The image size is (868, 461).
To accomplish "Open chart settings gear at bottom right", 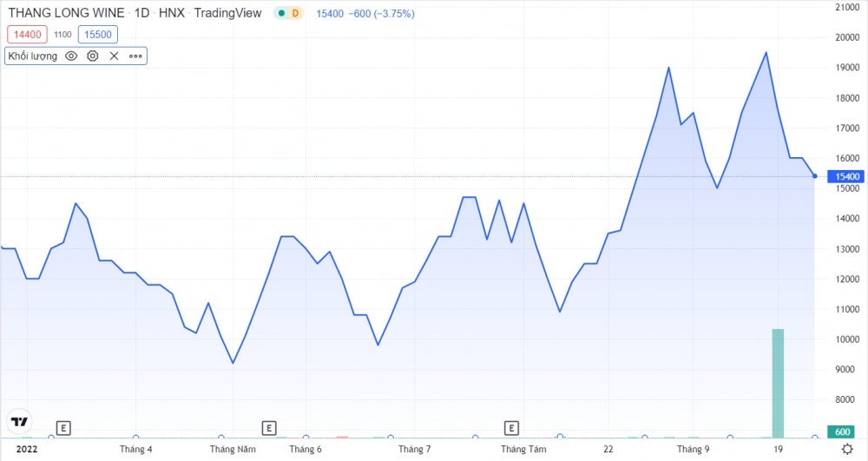I will pos(847,449).
